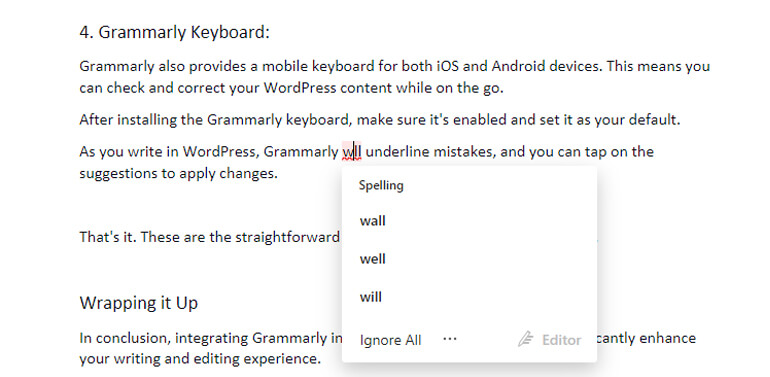Click Ignore All in spelling popup
The image size is (770, 377).
(390, 340)
